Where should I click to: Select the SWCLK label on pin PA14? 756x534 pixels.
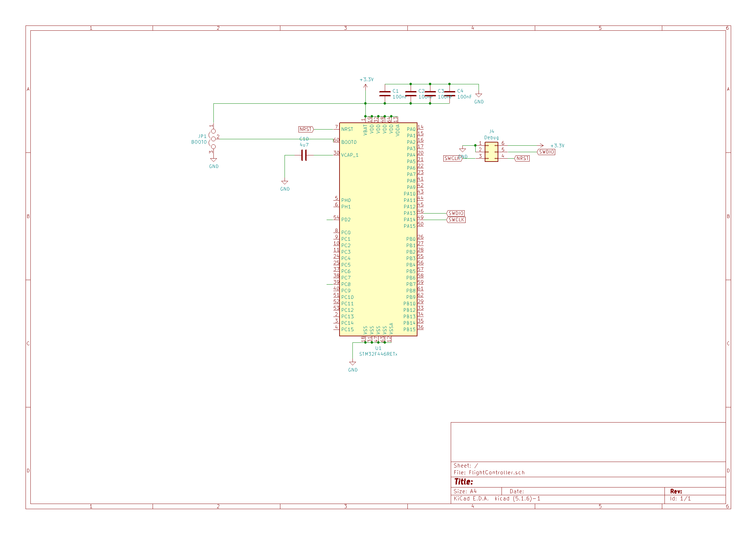[x=456, y=219]
